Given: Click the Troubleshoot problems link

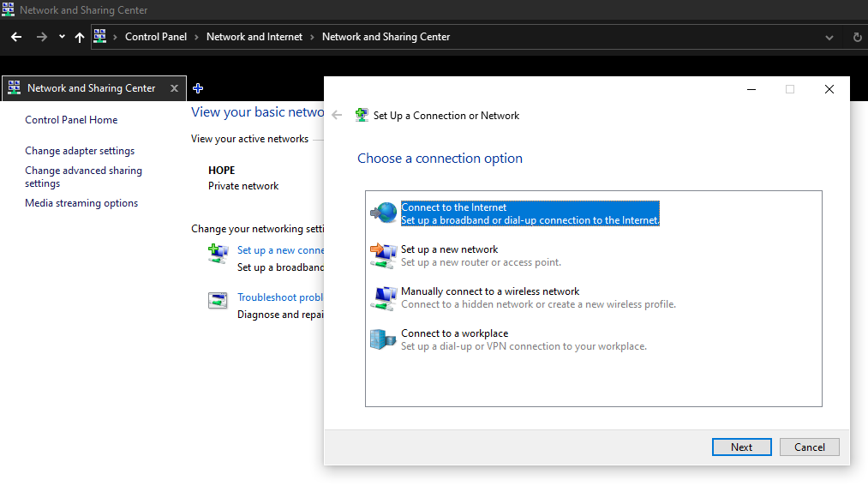Looking at the screenshot, I should (x=280, y=297).
